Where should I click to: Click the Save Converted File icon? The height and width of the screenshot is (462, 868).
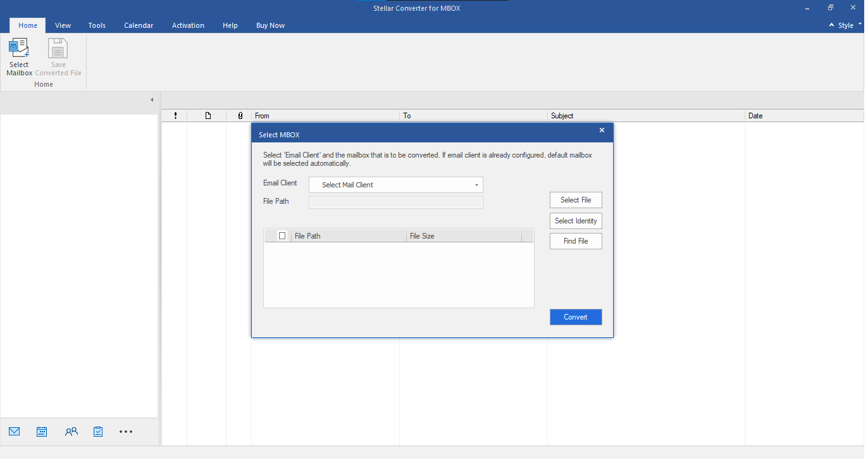[58, 56]
